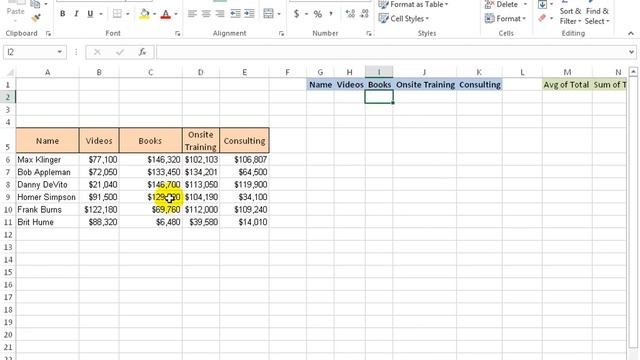Open the Paste options dropdown

16,20
